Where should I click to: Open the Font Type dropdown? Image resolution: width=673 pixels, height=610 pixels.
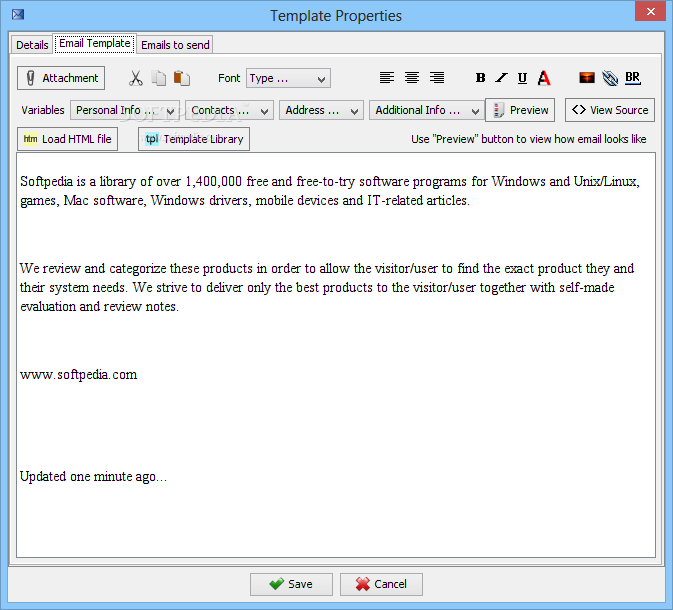tap(288, 79)
